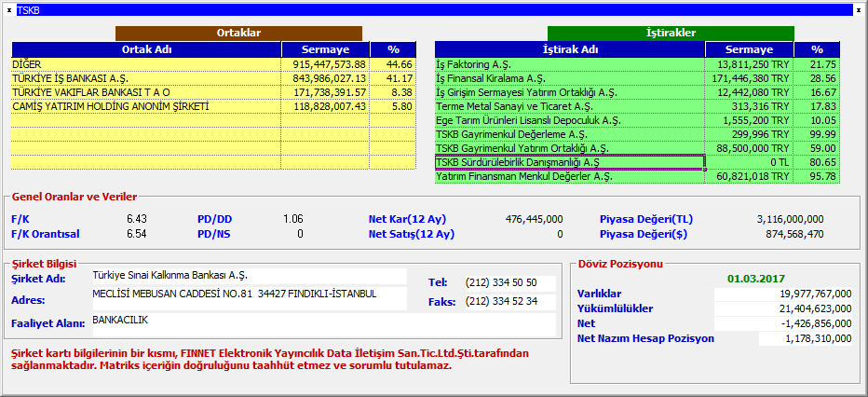Click the 88,500,000 TRY capital cell
The width and height of the screenshot is (868, 397).
pos(749,148)
